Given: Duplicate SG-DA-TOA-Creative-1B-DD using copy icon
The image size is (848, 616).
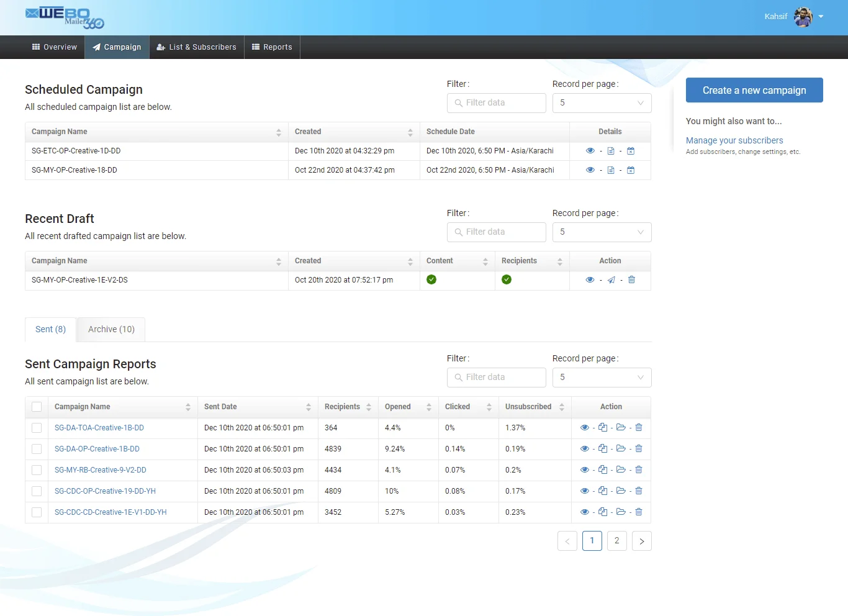Looking at the screenshot, I should coord(603,428).
